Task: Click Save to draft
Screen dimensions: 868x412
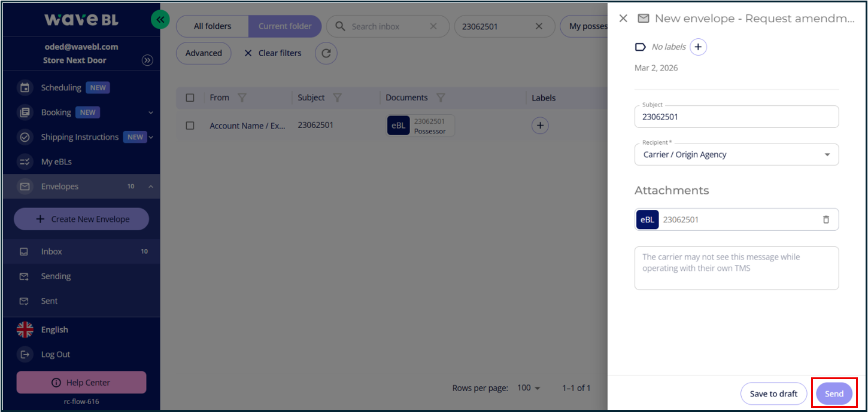Action: 773,393
